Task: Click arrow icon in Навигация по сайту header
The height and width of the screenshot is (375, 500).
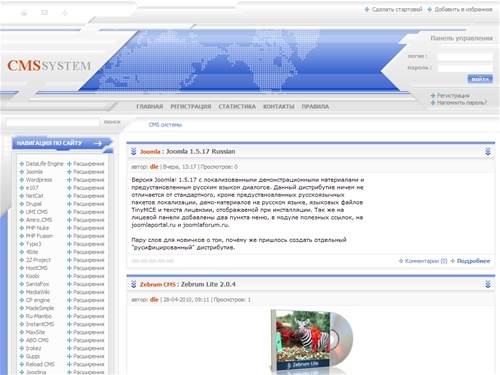Action: coord(97,143)
